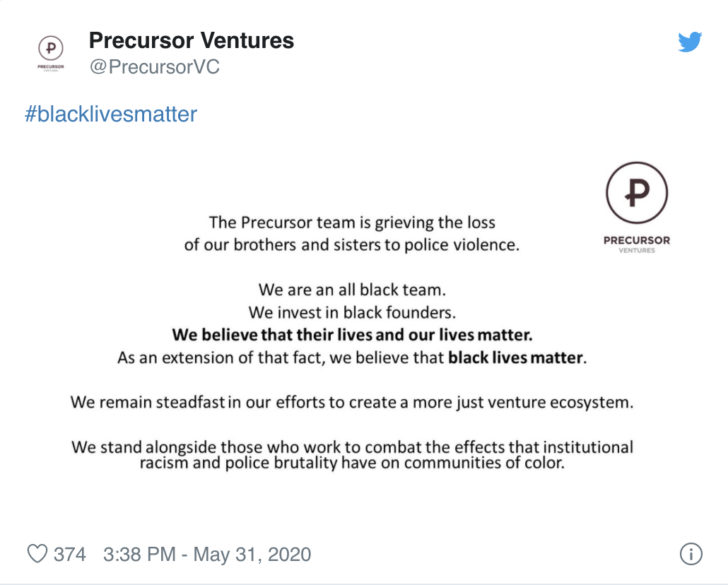Click the "We stand alongside those who work" line
The width and height of the screenshot is (728, 585).
[x=352, y=446]
